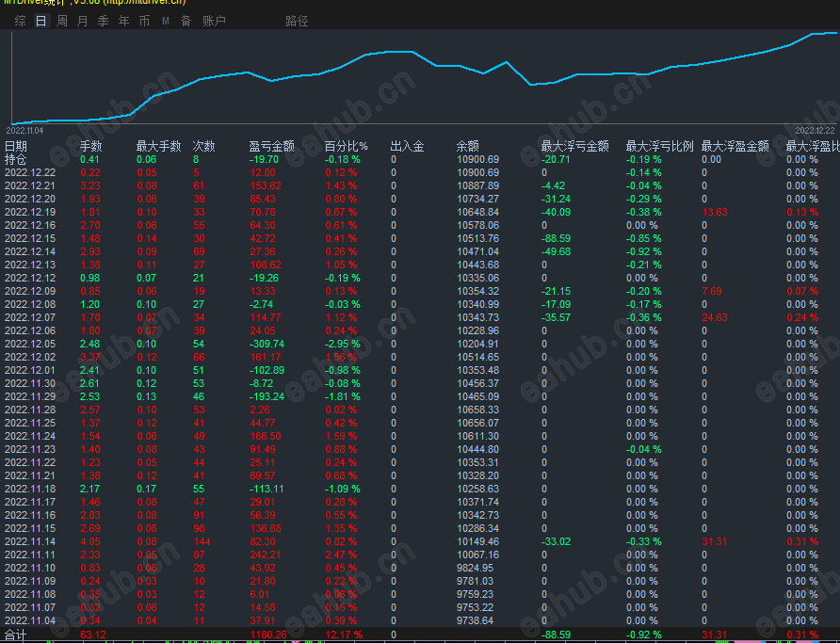Click the M tab
840x643 pixels.
click(166, 21)
